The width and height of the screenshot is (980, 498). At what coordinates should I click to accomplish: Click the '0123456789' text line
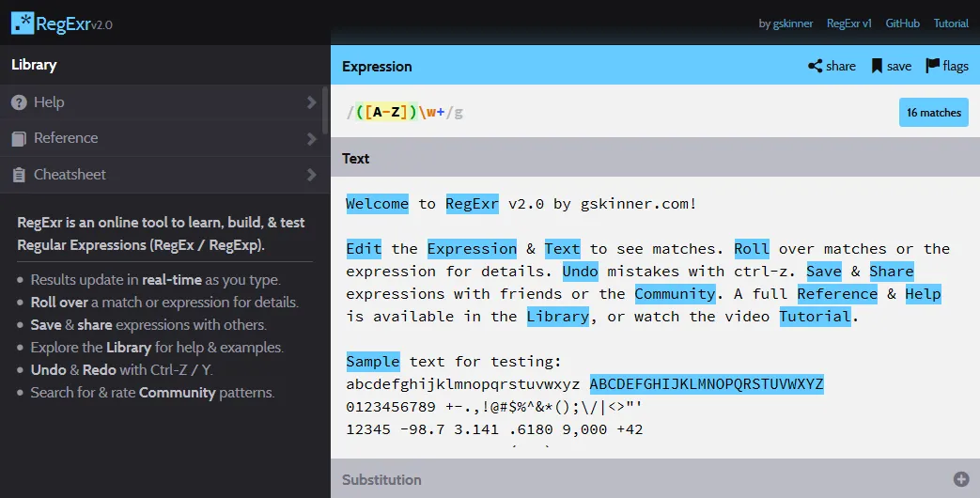[493, 407]
